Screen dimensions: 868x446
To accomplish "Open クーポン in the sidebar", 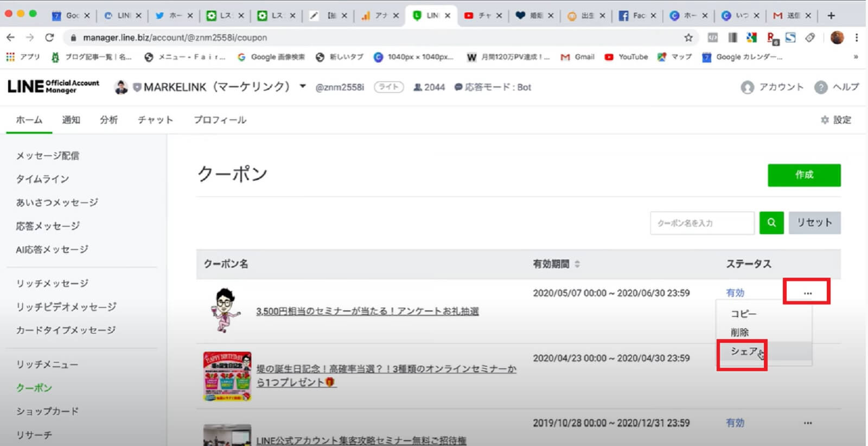I will click(34, 388).
